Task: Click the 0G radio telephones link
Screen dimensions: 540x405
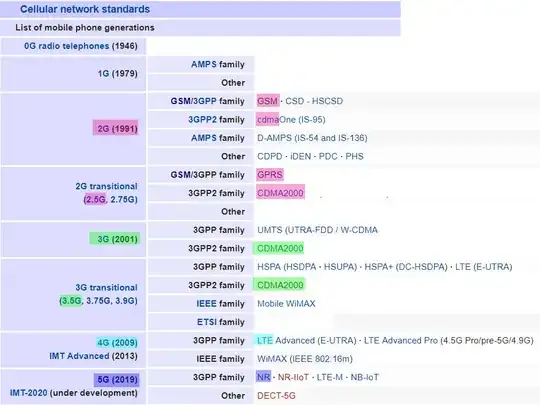Action: tap(66, 46)
